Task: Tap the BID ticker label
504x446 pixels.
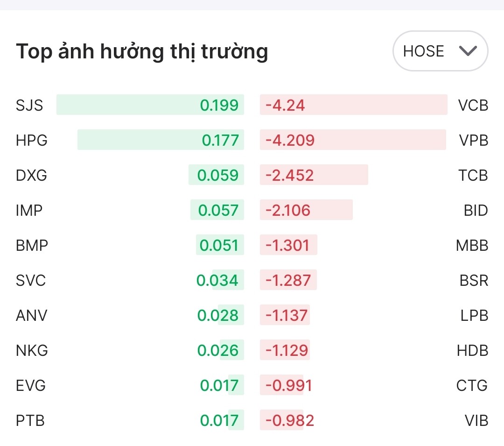Action: point(476,210)
